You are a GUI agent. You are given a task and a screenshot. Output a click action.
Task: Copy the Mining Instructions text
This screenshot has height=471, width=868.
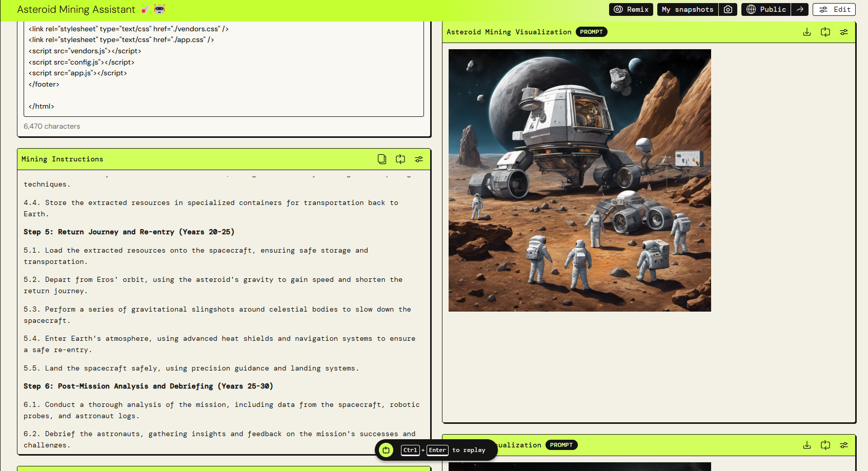382,159
